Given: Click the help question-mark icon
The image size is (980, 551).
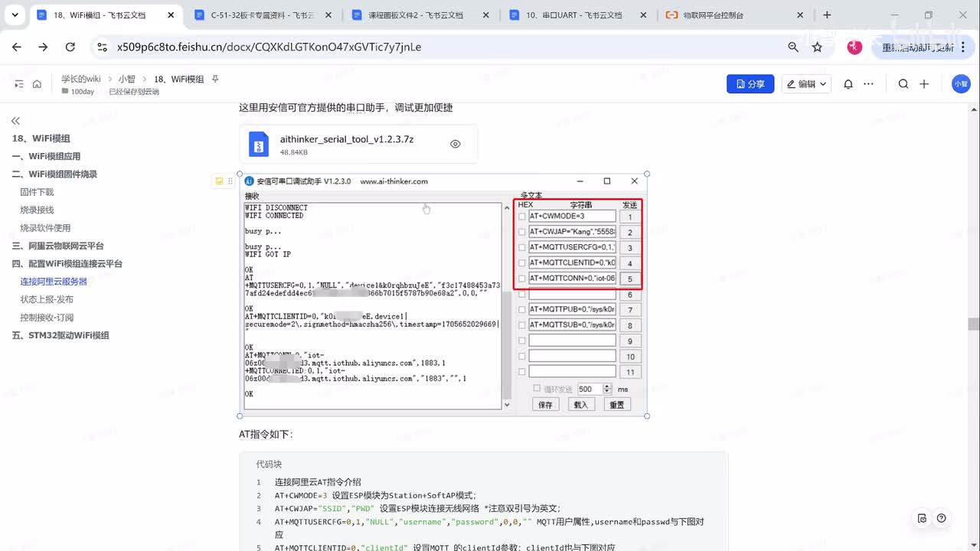Looking at the screenshot, I should click(x=941, y=518).
